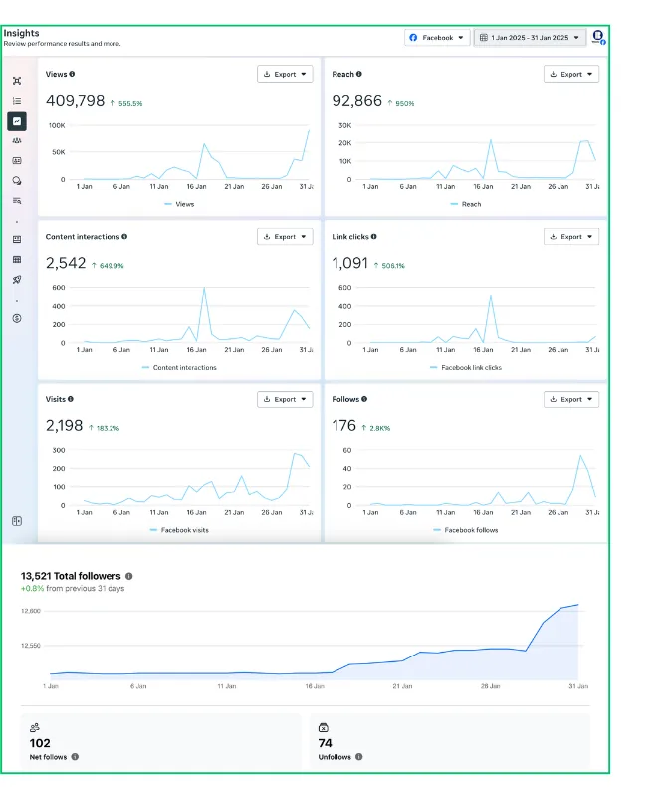Toggle the Facebook visits legend item
The image size is (672, 787).
point(179,530)
